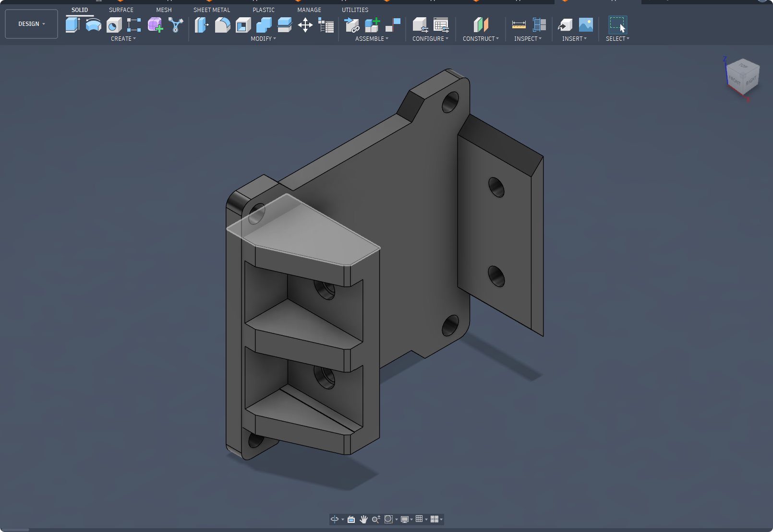Screen dimensions: 773x532
Task: Choose the Insert Derive arrow icon
Action: point(565,24)
